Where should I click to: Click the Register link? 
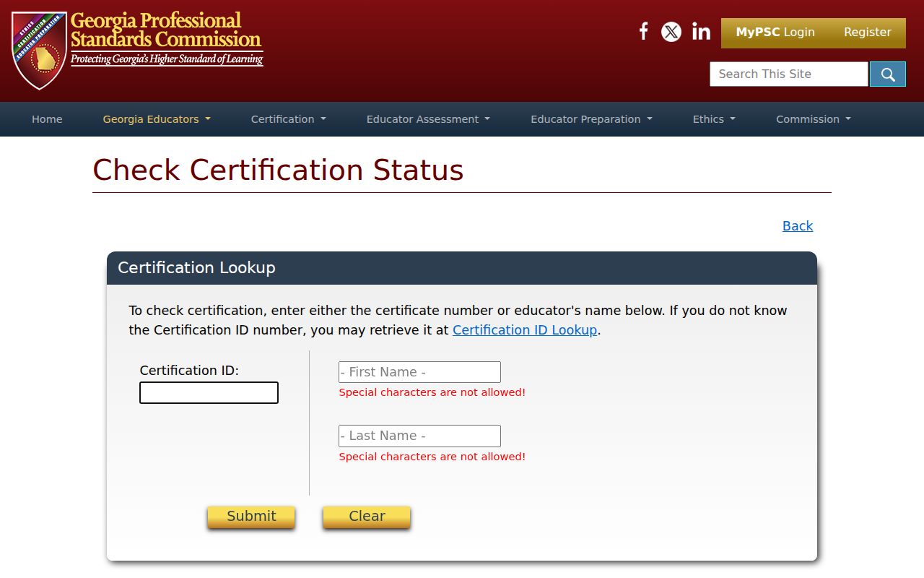click(x=868, y=33)
